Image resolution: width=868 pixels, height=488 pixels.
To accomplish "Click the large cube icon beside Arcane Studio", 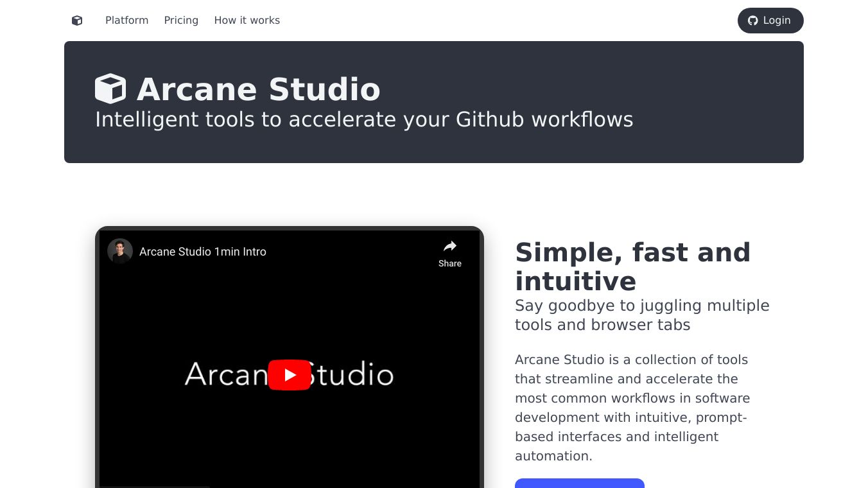I will (110, 89).
